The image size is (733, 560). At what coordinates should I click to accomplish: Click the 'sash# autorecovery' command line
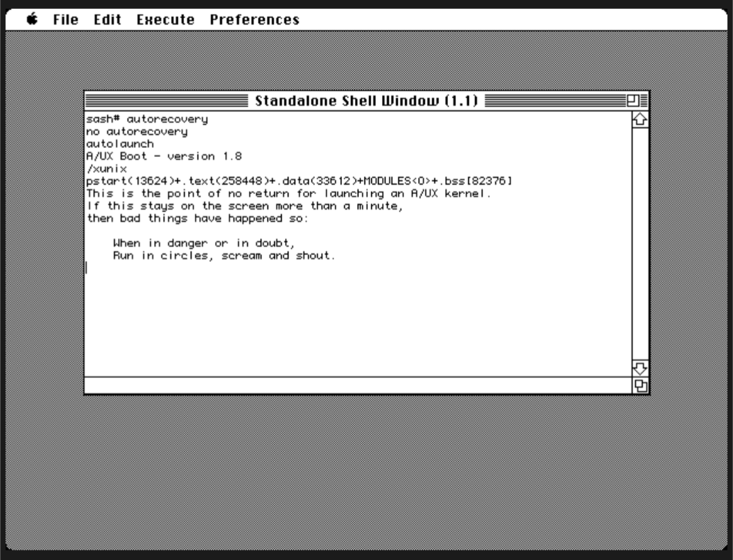(147, 119)
